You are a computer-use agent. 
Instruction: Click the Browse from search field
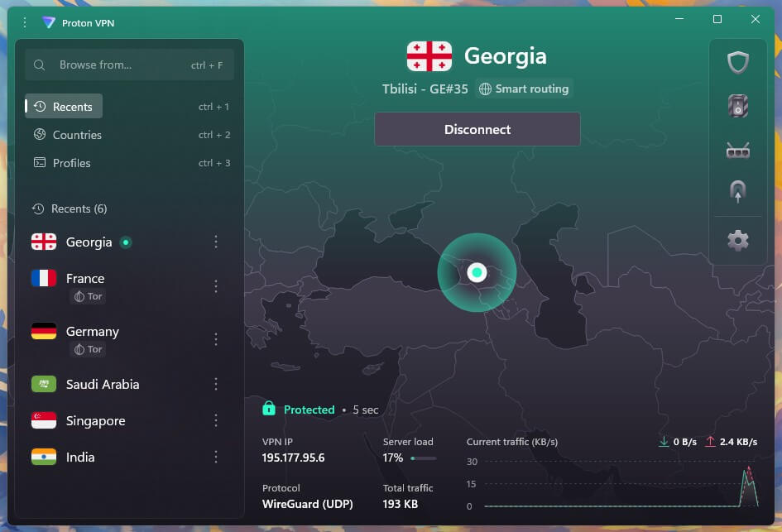(129, 65)
